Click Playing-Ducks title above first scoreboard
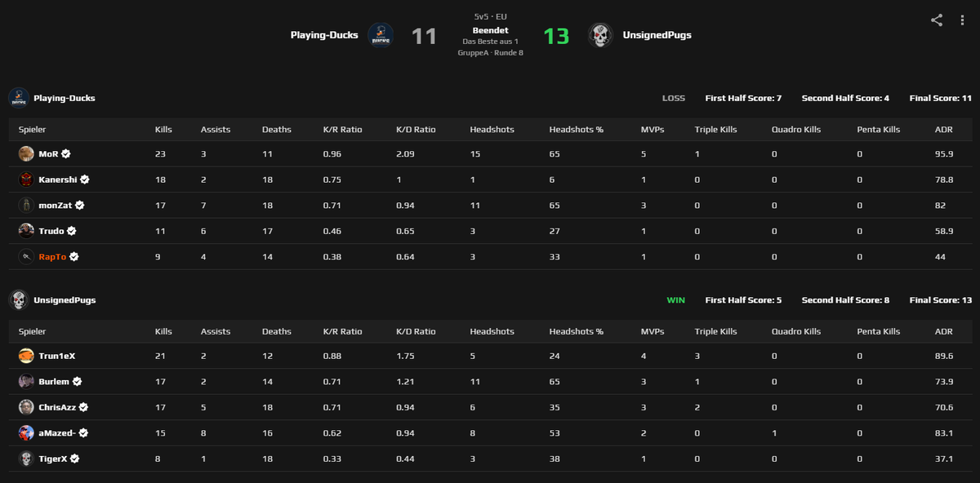Image resolution: width=980 pixels, height=483 pixels. 65,98
